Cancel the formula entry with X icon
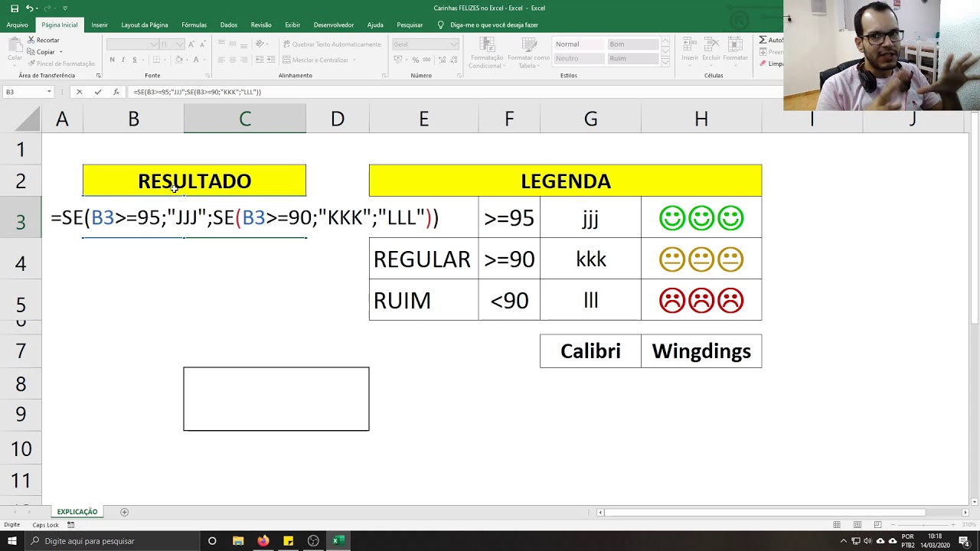The image size is (980, 551). tap(79, 92)
